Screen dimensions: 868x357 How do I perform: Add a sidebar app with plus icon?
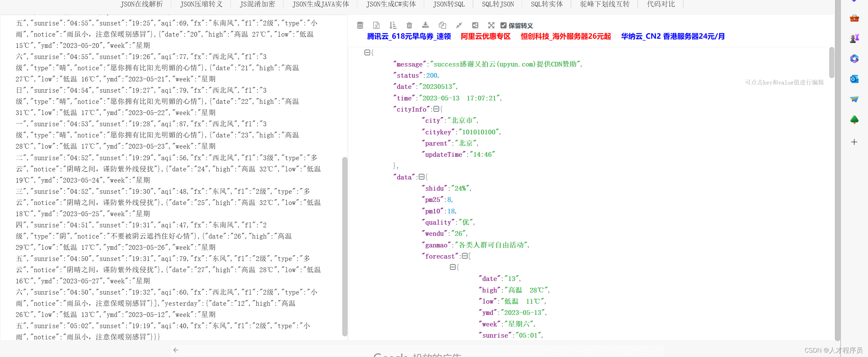(854, 142)
